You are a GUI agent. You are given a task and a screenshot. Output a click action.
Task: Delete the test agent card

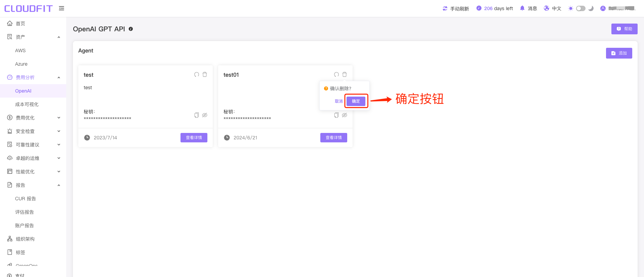pyautogui.click(x=205, y=74)
